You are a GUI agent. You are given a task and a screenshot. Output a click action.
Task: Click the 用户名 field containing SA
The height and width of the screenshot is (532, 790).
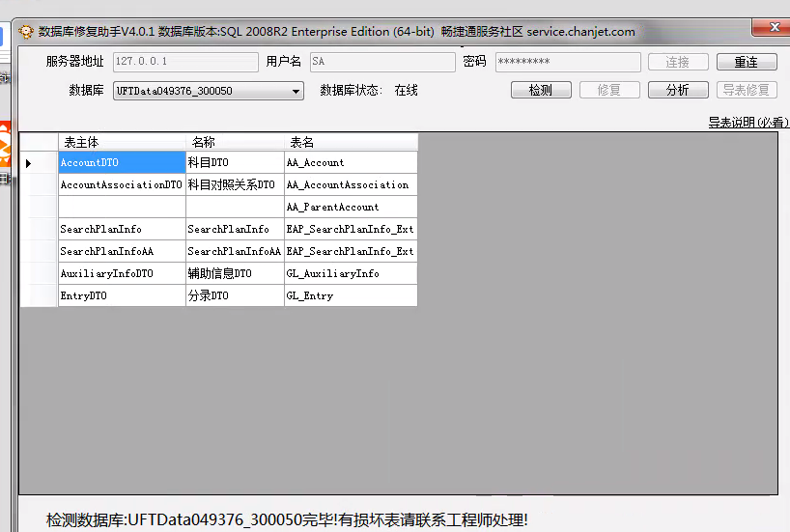point(382,62)
